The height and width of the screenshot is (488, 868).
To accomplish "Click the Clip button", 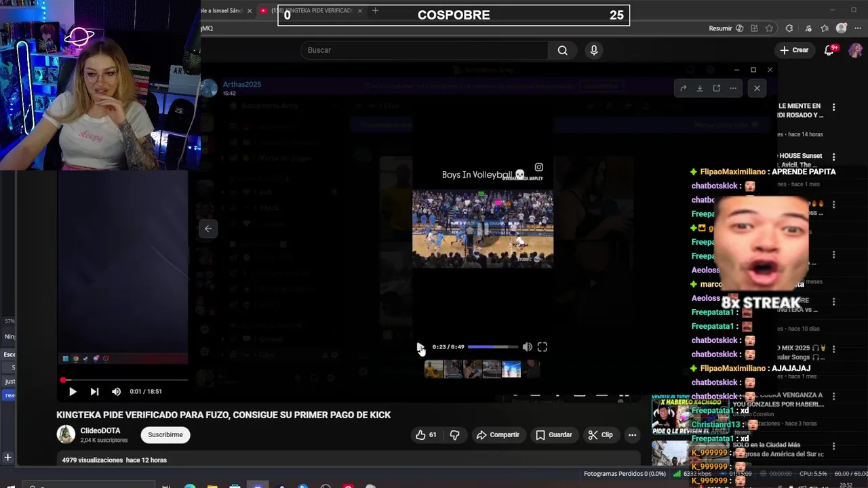I will tap(600, 435).
